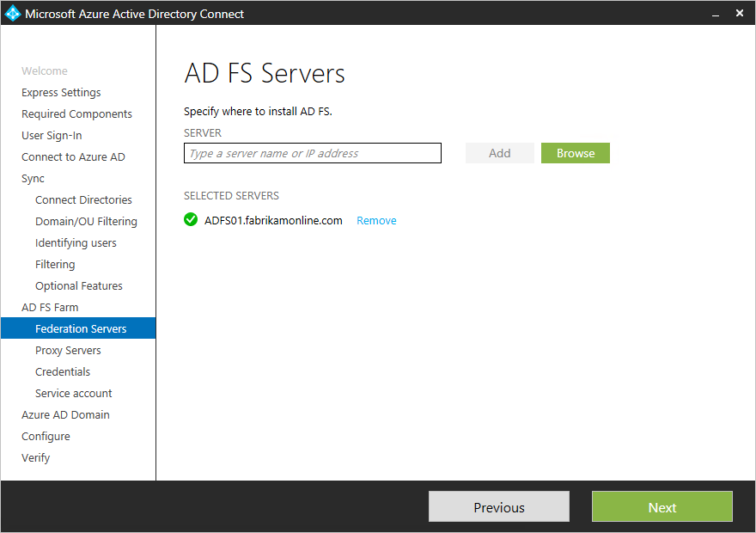756x533 pixels.
Task: Click the Azure AD Connect title bar icon
Action: [x=13, y=13]
